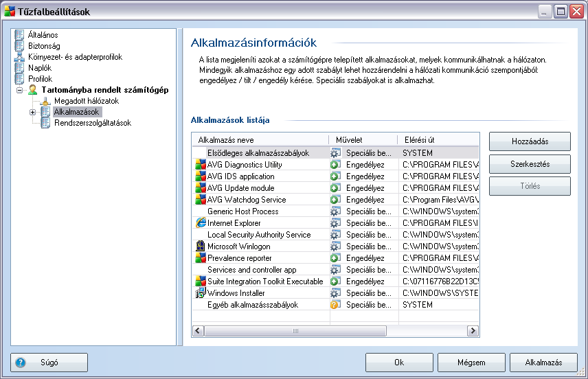Click the horizontal scrollbar thumb in the list
This screenshot has height=379, width=588.
(x=295, y=331)
